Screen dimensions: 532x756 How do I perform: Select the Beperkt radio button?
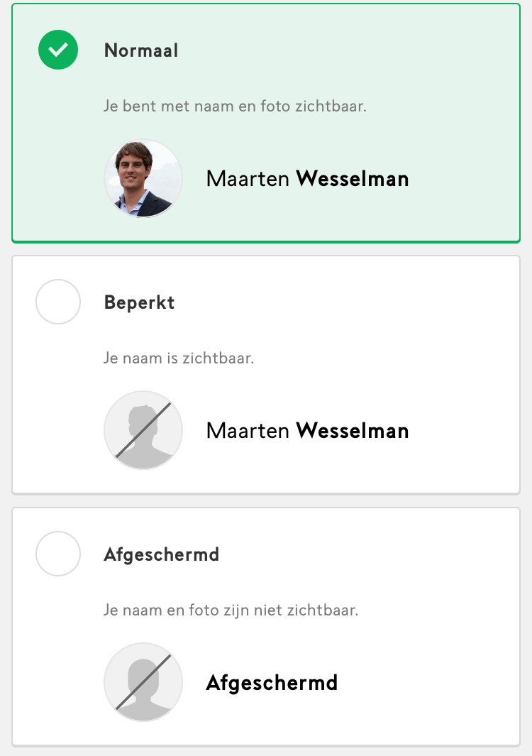pos(58,302)
